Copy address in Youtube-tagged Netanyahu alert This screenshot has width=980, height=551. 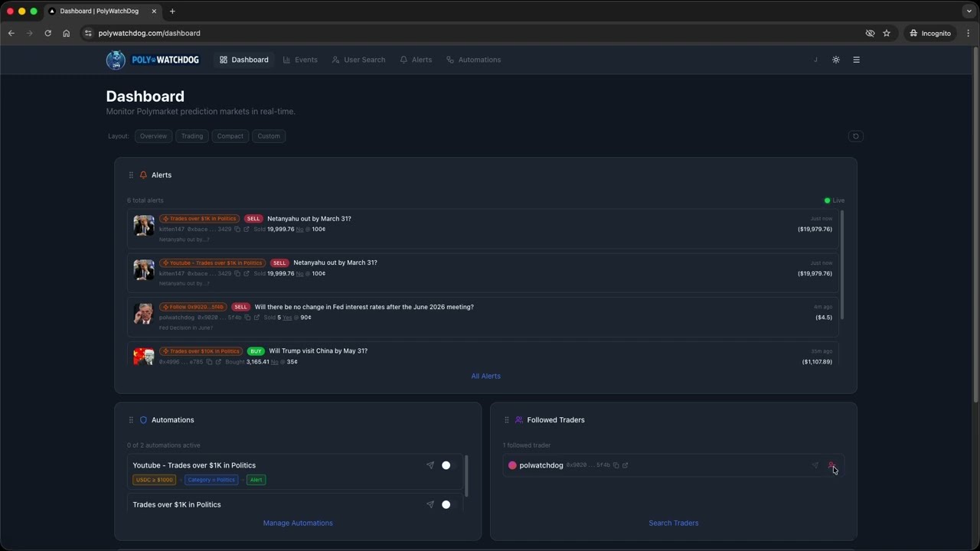(x=237, y=273)
